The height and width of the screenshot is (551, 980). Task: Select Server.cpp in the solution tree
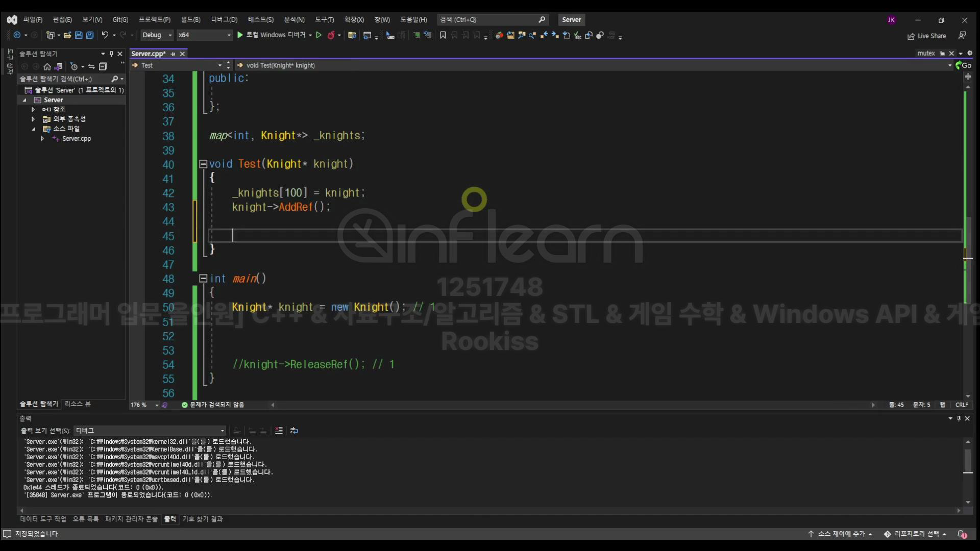[77, 138]
